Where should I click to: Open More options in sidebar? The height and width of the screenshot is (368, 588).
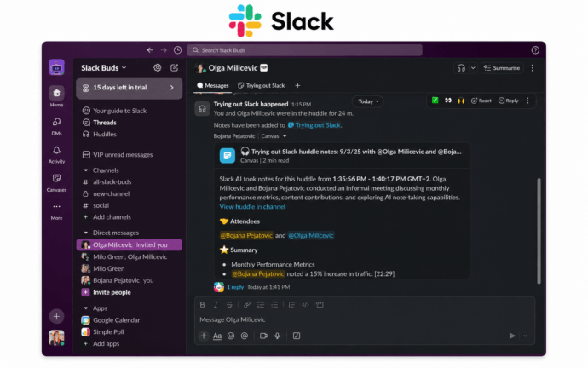(56, 211)
